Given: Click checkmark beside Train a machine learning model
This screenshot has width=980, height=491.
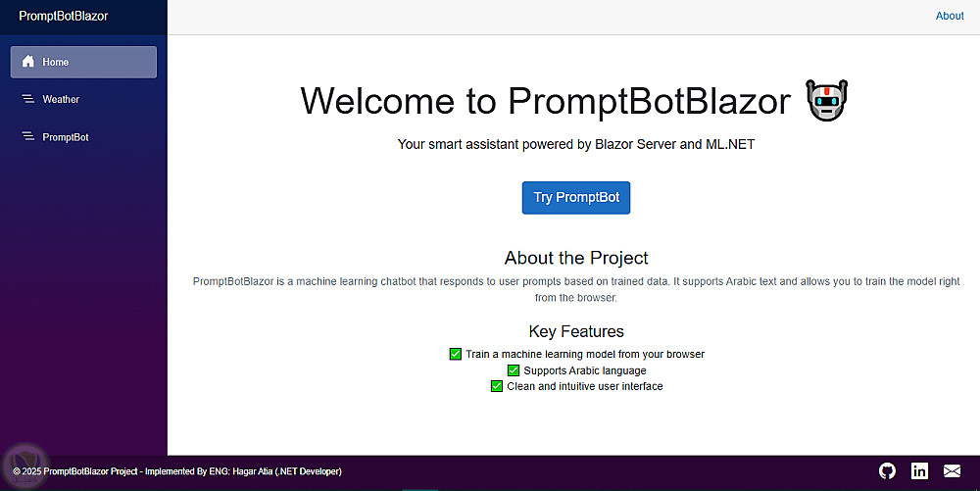Looking at the screenshot, I should pos(456,354).
